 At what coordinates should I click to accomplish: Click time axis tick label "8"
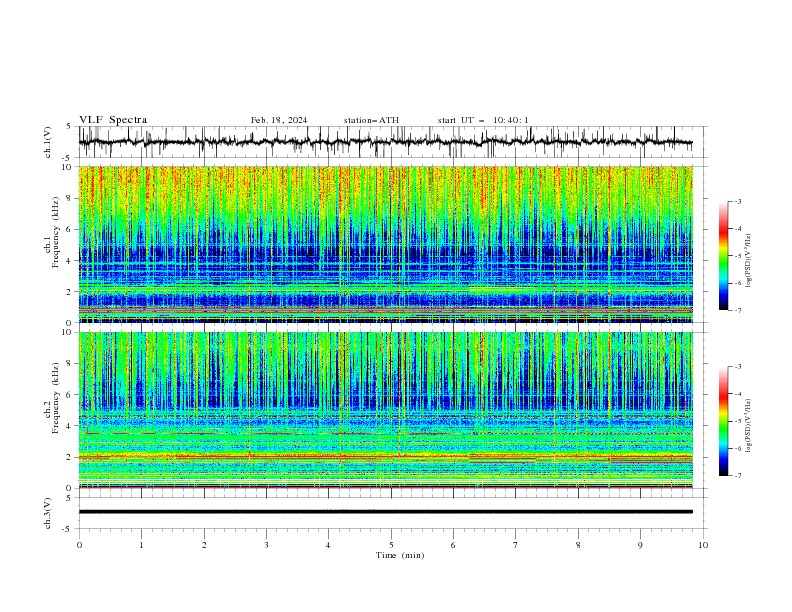pos(578,545)
